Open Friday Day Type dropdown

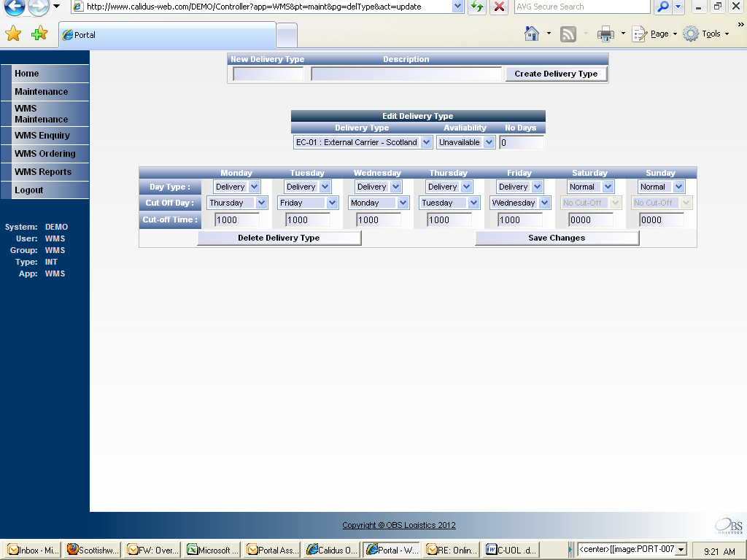[519, 187]
